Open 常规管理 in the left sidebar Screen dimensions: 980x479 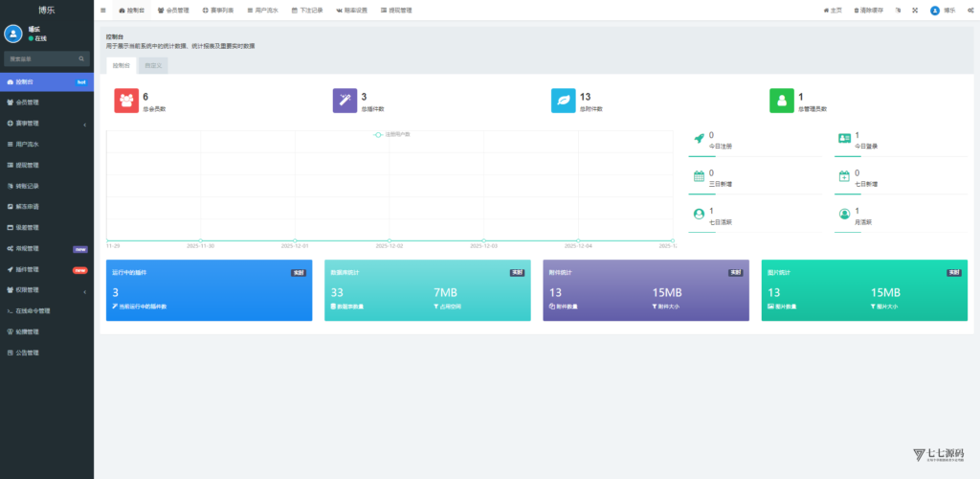(x=47, y=248)
